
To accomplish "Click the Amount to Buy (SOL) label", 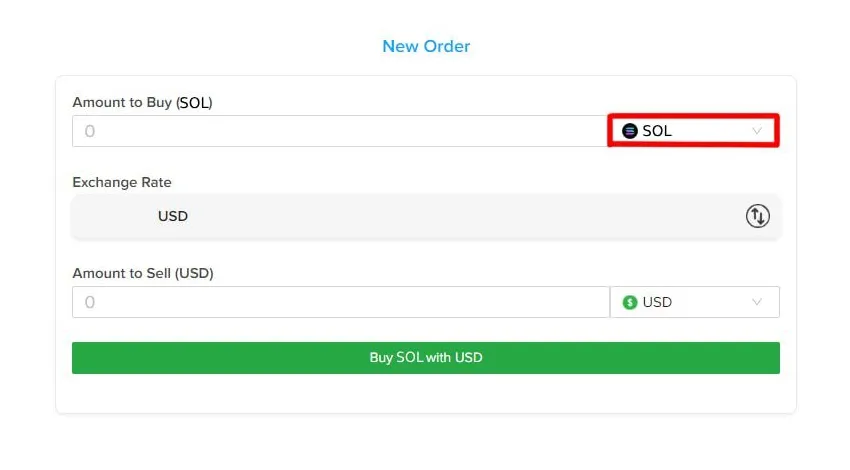I will [x=142, y=102].
